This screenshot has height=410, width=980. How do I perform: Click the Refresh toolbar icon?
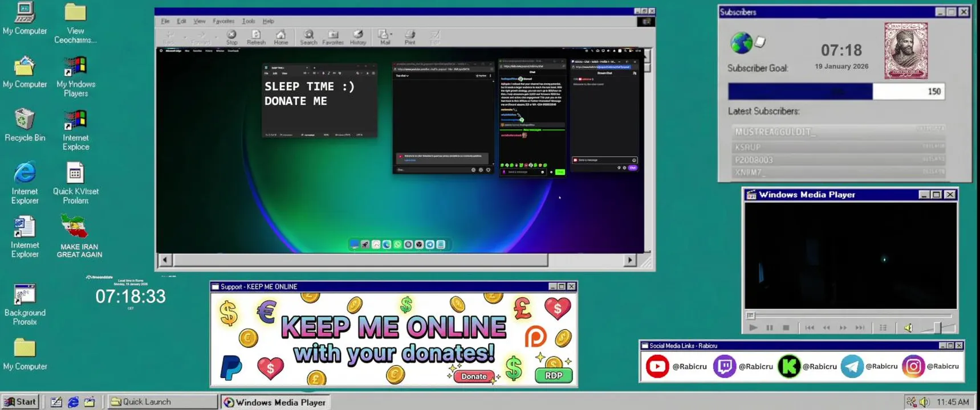point(256,38)
